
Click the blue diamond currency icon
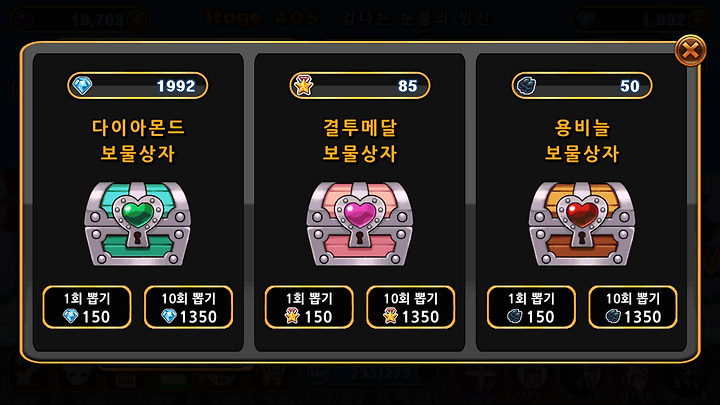[x=83, y=85]
